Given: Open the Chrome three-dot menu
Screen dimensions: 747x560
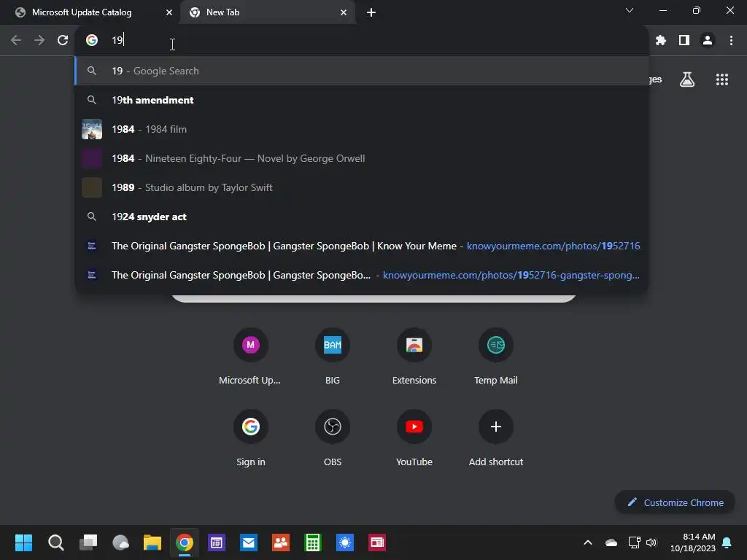Looking at the screenshot, I should tap(731, 41).
